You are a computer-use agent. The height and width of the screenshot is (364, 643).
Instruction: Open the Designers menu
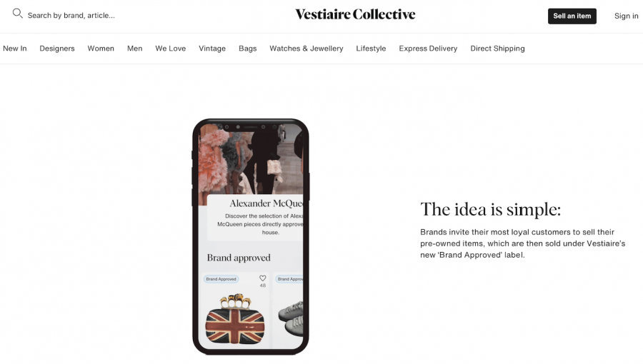click(57, 49)
